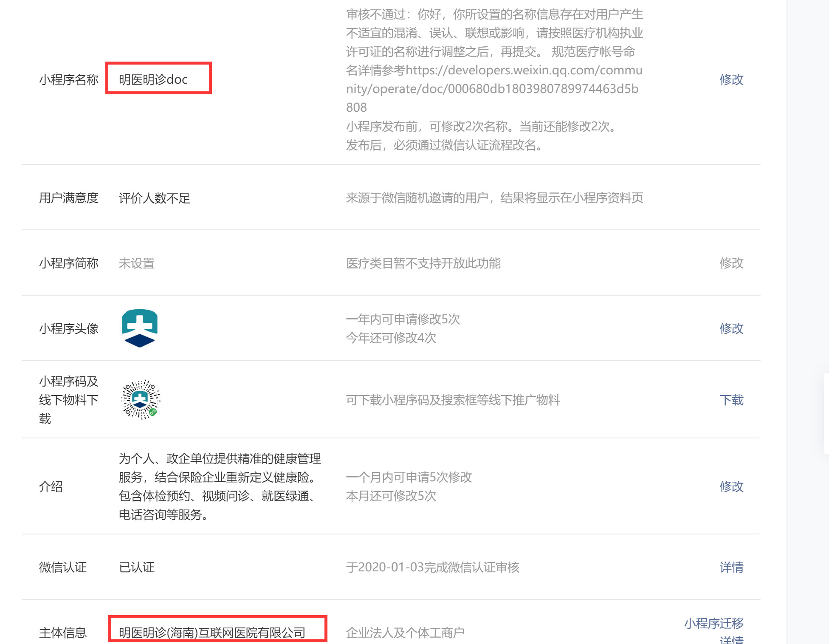Click the mini program avatar logo
The height and width of the screenshot is (644, 829).
pos(140,328)
